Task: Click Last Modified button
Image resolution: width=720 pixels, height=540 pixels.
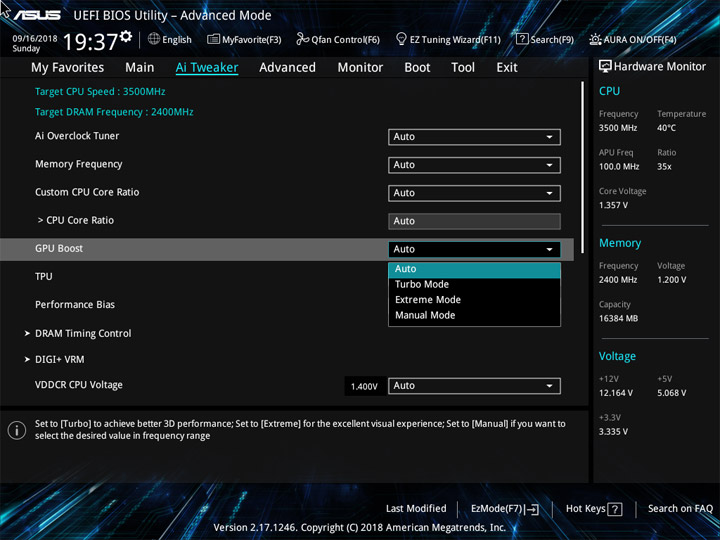Action: 416,508
